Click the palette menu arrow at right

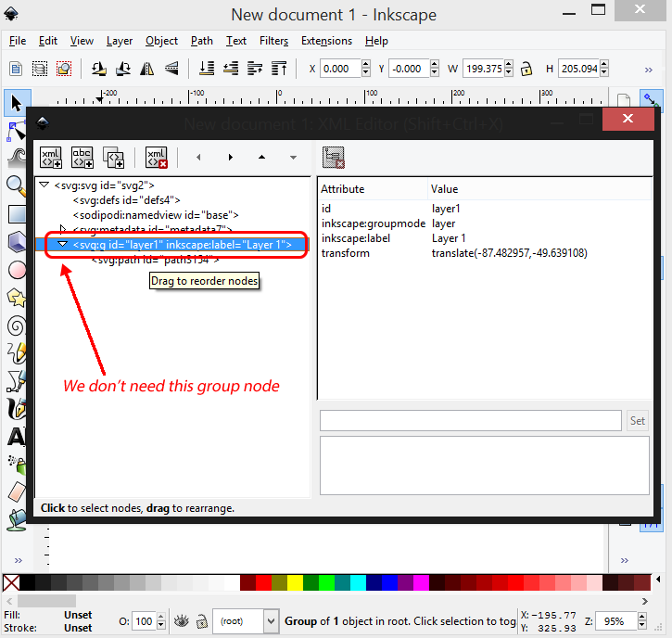658,580
